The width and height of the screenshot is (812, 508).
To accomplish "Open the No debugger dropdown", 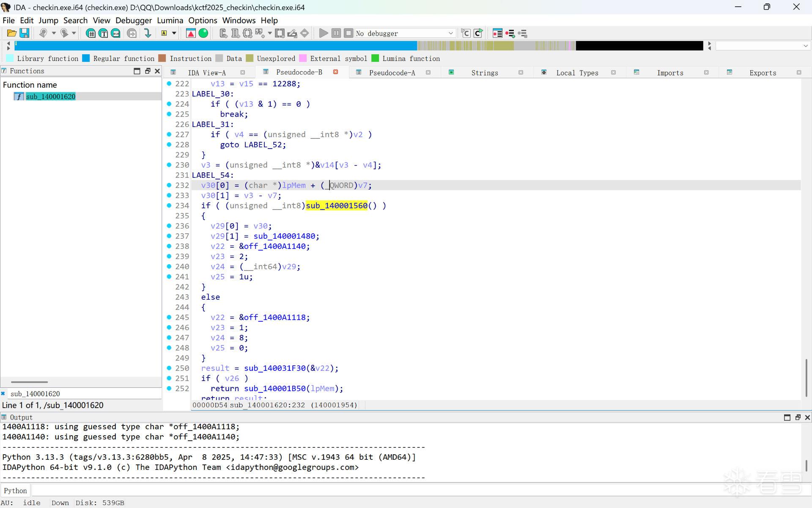I will pyautogui.click(x=450, y=33).
